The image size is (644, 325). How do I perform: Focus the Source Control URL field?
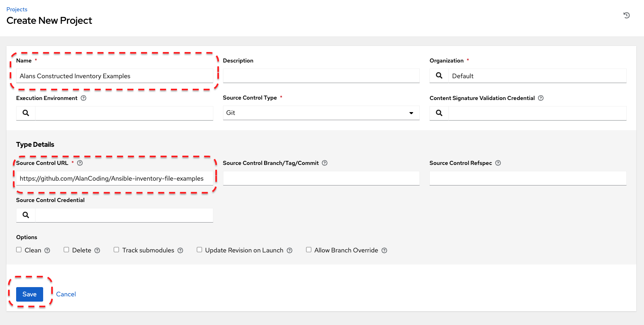[115, 178]
